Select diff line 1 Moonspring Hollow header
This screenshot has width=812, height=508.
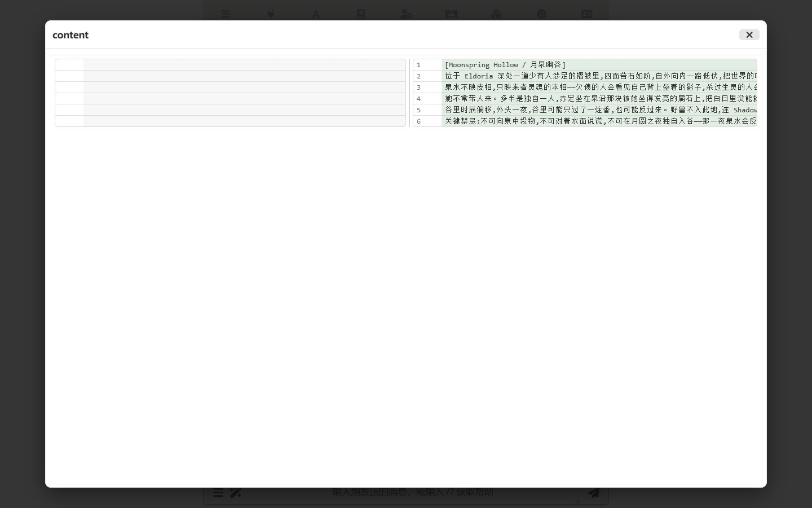tap(599, 65)
